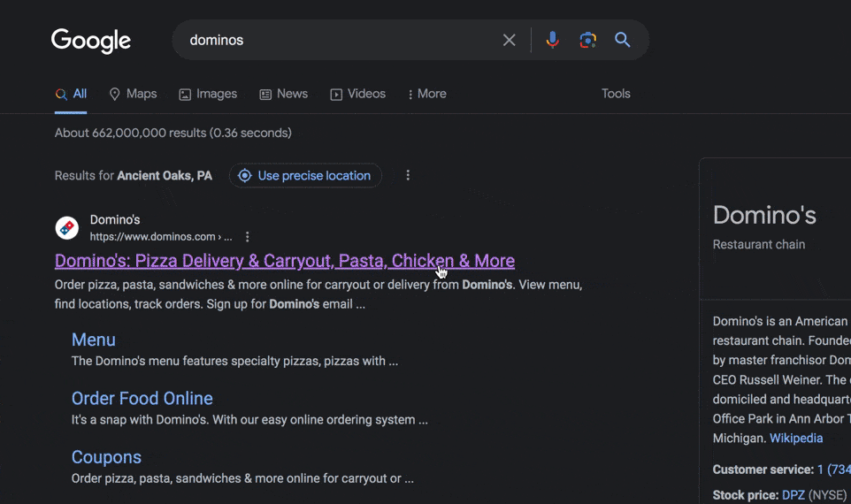The width and height of the screenshot is (851, 504).
Task: Follow the Wikipedia link in knowledge panel
Action: (x=796, y=438)
